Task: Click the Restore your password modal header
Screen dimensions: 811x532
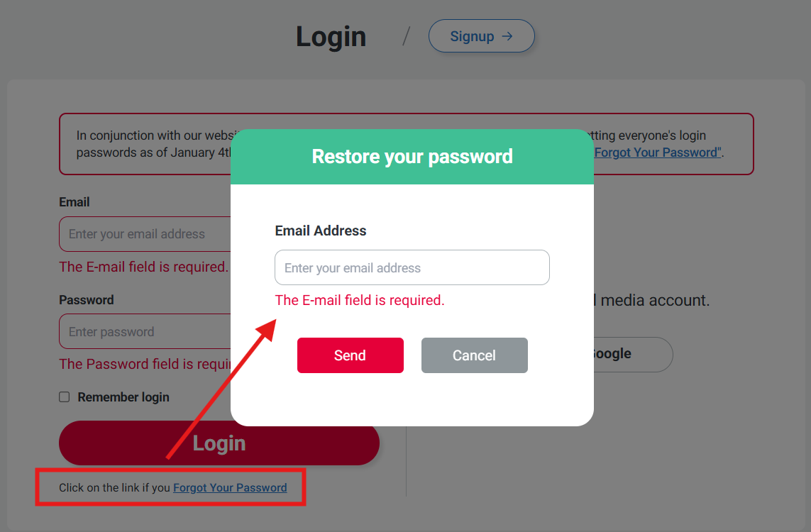Action: (x=412, y=156)
